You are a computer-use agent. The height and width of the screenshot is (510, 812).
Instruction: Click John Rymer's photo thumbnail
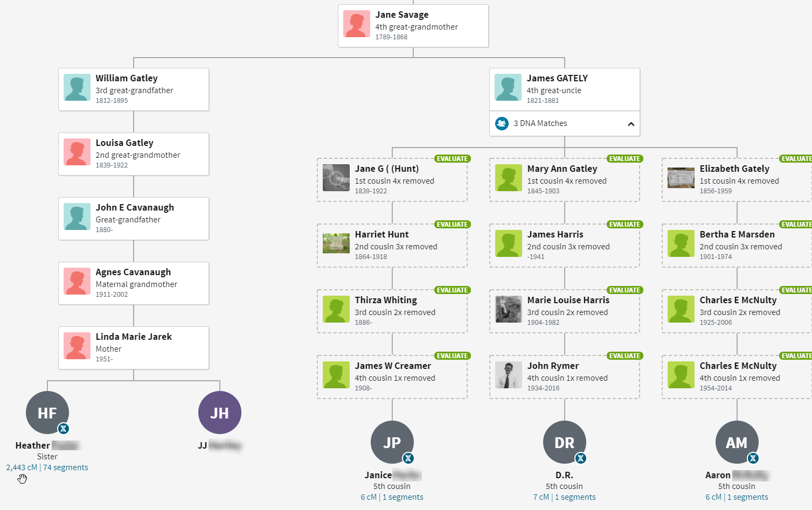[x=509, y=375]
